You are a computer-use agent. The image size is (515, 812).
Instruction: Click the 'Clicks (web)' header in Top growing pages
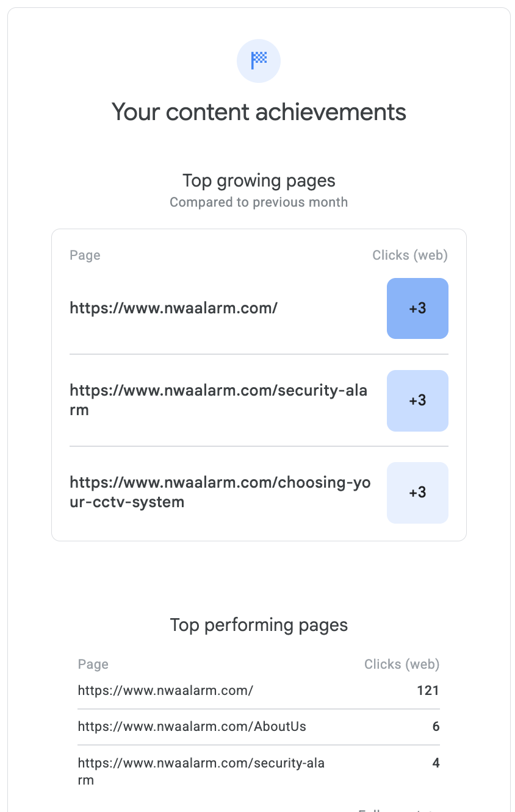(410, 255)
